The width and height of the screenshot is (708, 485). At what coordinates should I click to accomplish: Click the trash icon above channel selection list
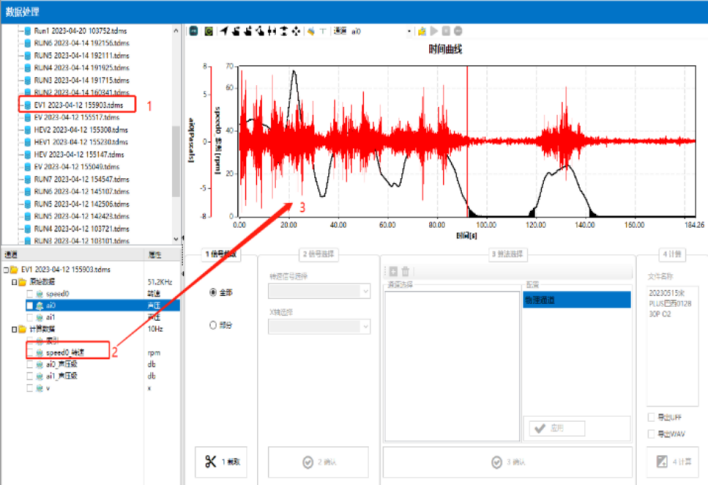[405, 272]
